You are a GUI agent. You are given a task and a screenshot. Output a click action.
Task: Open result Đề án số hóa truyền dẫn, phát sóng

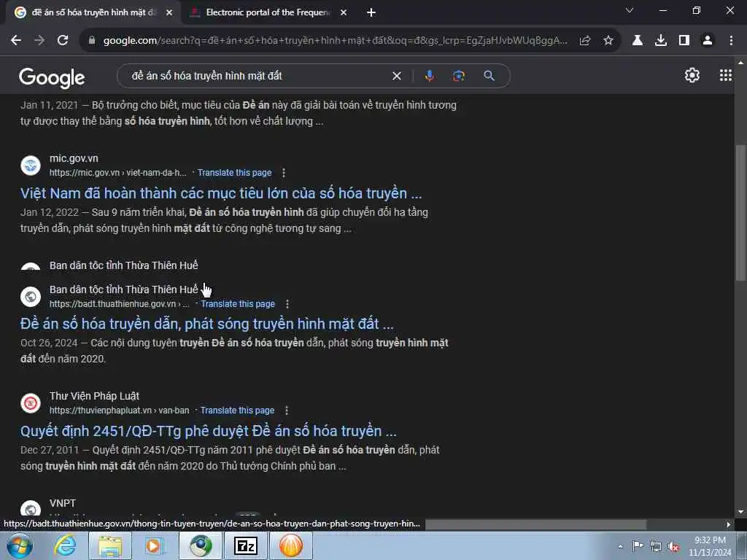click(206, 324)
